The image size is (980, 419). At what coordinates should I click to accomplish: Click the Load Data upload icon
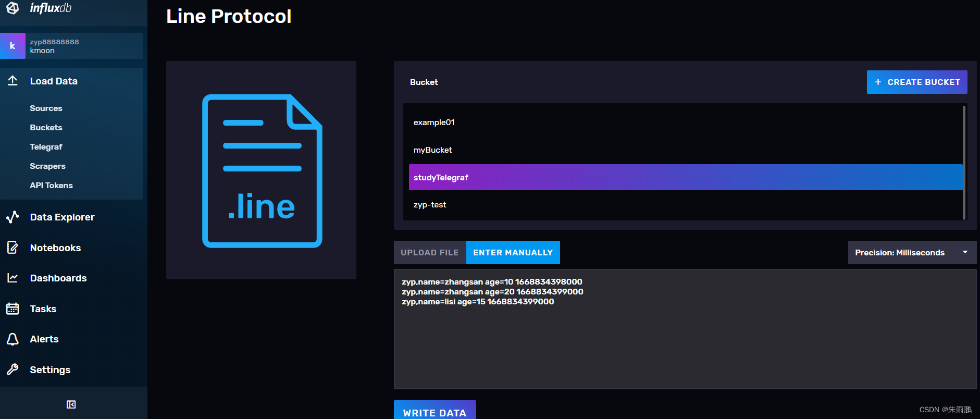[x=13, y=81]
